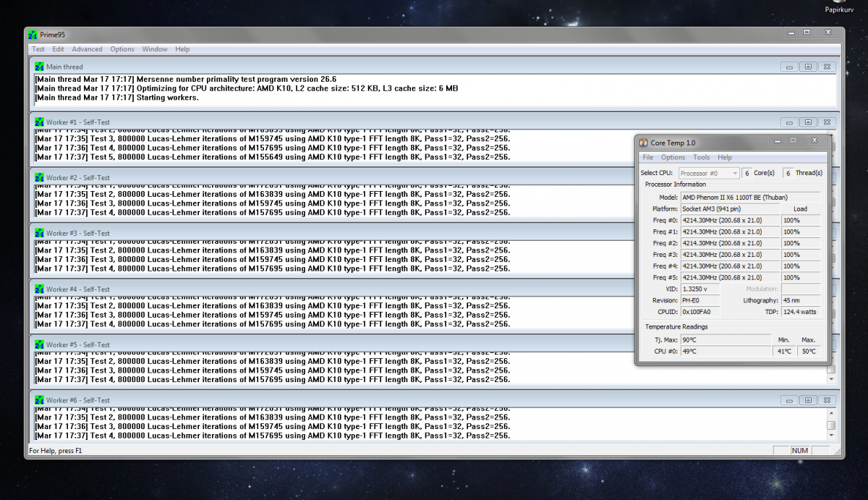Screen dimensions: 868x500
Task: Close the Core Temp window
Action: pyautogui.click(x=814, y=140)
